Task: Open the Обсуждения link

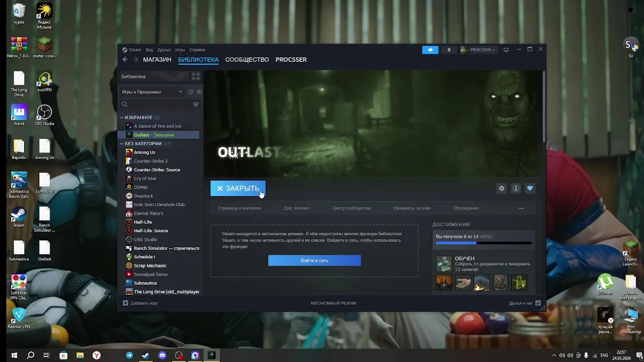Action: click(x=465, y=208)
